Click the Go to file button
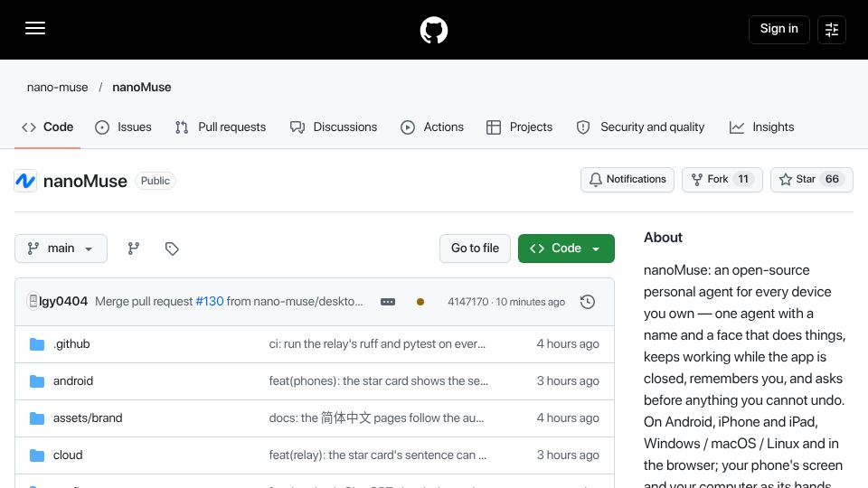The height and width of the screenshot is (488, 868). click(x=475, y=249)
